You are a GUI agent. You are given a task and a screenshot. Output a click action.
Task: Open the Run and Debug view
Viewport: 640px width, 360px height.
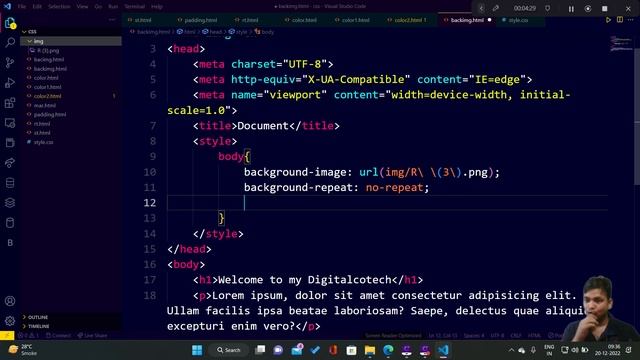[10, 82]
